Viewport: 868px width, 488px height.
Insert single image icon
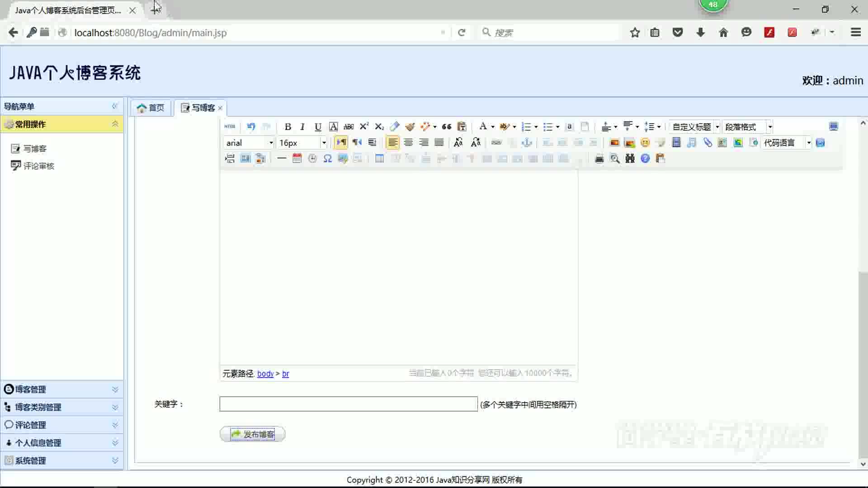(x=614, y=143)
